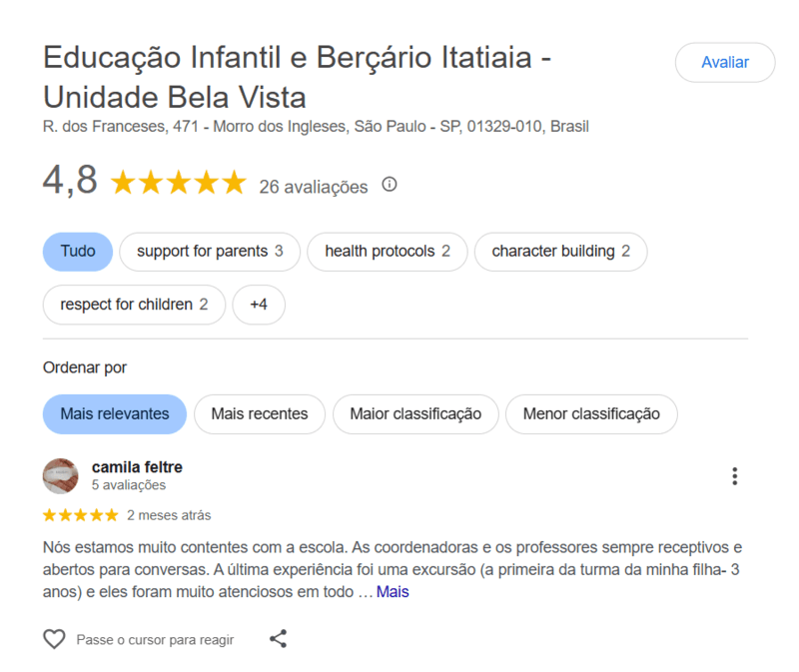This screenshot has height=672, width=799.
Task: Click the info icon beside 26 avaliações
Action: (x=390, y=185)
